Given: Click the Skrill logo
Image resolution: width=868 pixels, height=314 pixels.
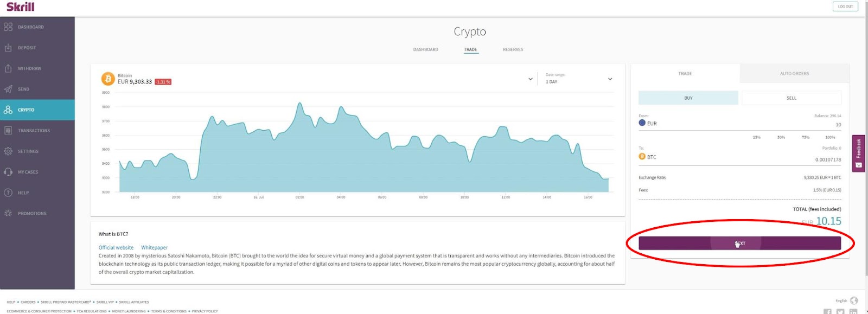Looking at the screenshot, I should pos(20,7).
